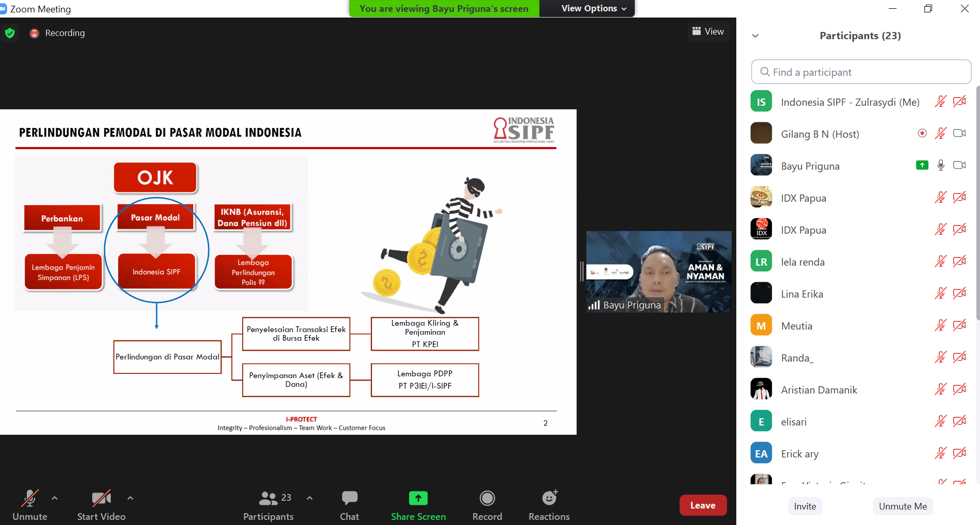Open the View Options dropdown
Image resolution: width=980 pixels, height=525 pixels.
[x=594, y=8]
